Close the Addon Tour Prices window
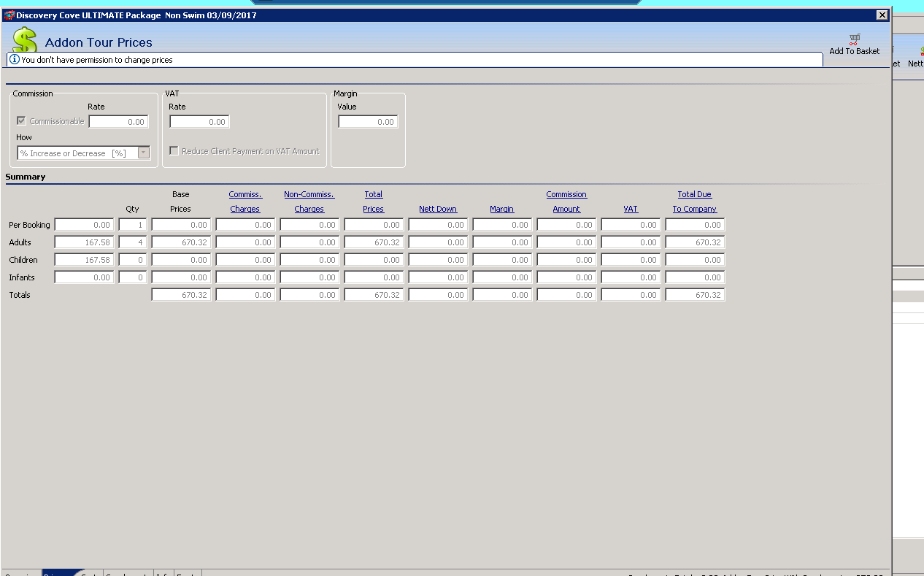The height and width of the screenshot is (576, 924). pyautogui.click(x=882, y=15)
